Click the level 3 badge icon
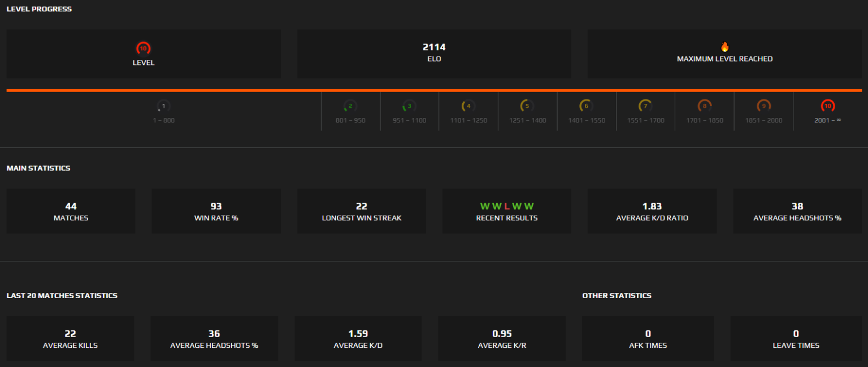The image size is (868, 367). (409, 105)
